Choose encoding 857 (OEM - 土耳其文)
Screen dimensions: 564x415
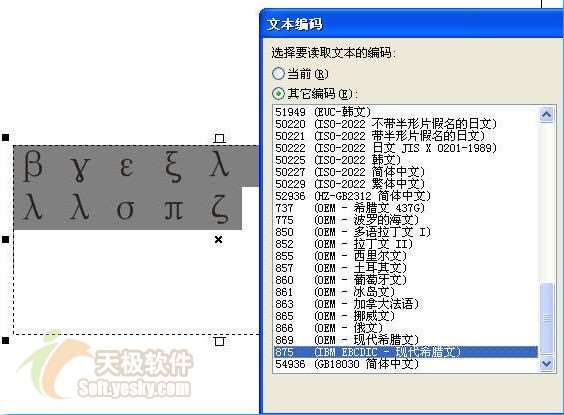(x=405, y=268)
